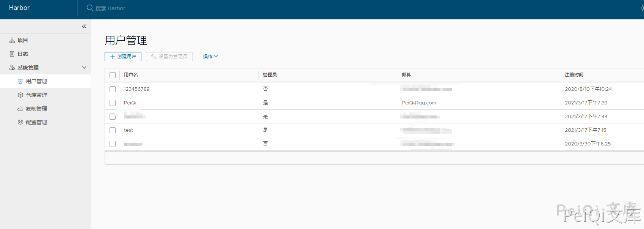
Task: Click the Replication Management (复制管理) cloud icon
Action: click(x=20, y=109)
